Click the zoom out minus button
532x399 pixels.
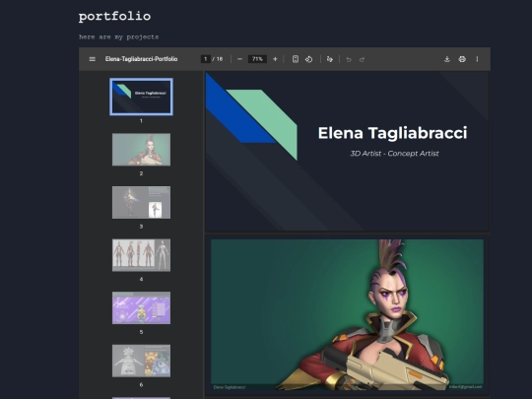[239, 59]
